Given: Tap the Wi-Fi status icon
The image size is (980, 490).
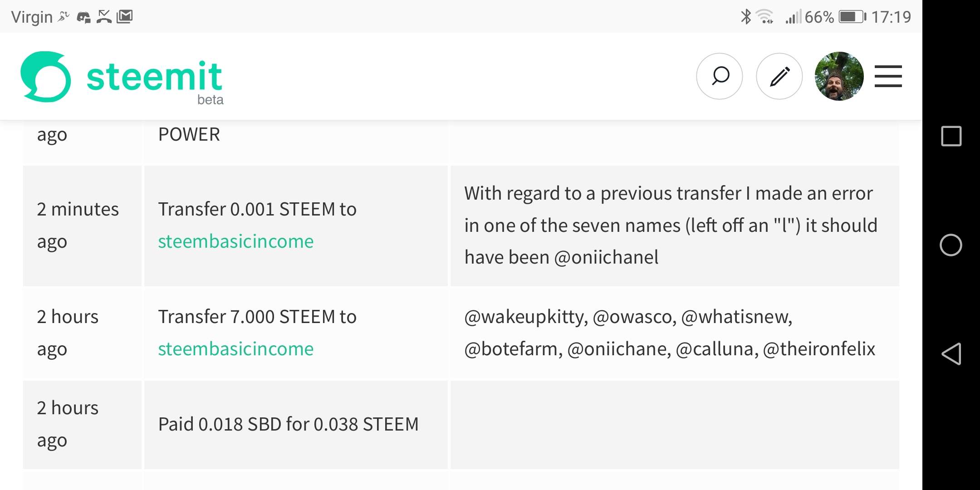Looking at the screenshot, I should 765,17.
